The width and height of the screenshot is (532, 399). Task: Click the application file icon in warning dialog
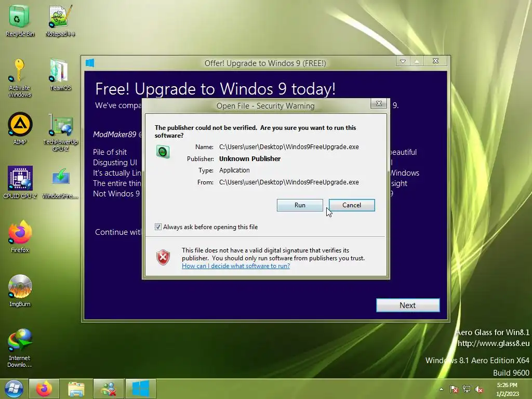point(163,152)
